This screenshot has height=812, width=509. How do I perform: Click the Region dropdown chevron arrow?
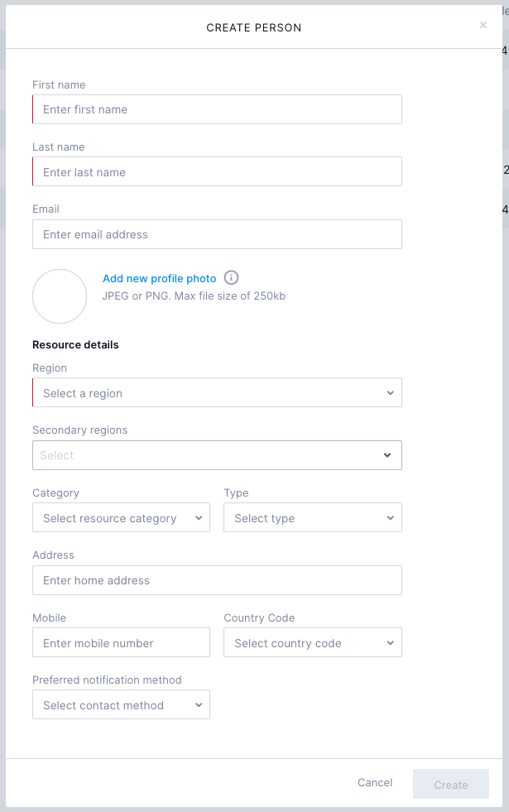(x=390, y=392)
